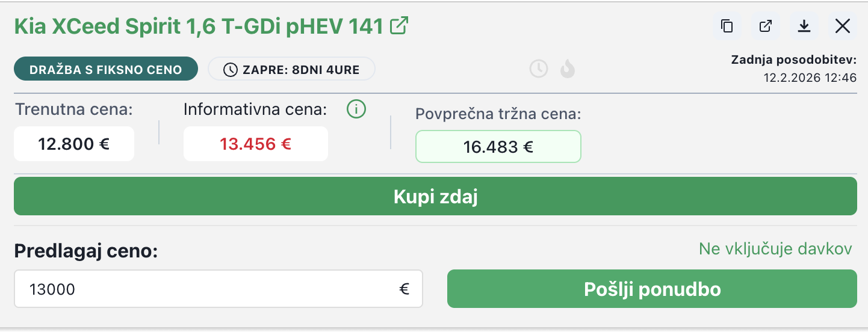Image resolution: width=868 pixels, height=332 pixels.
Task: Close the Kia XCeed auction panel
Action: (x=843, y=26)
